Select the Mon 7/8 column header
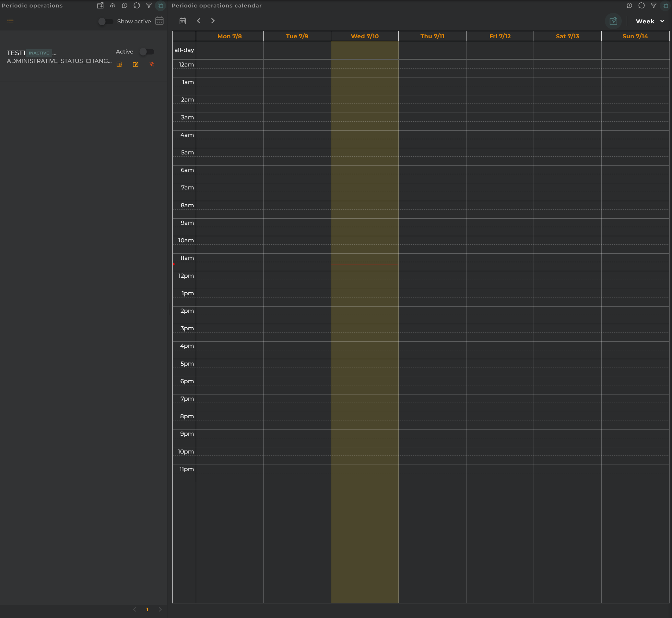Viewport: 672px width, 618px height. click(230, 36)
